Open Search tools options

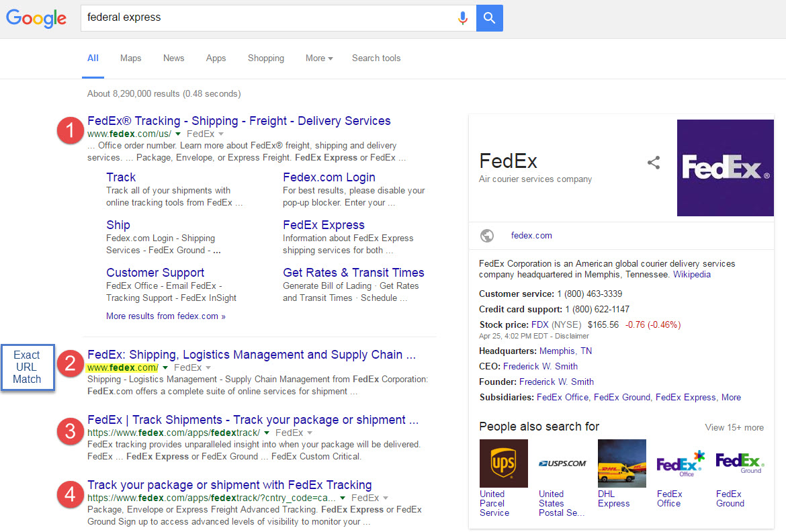pyautogui.click(x=376, y=58)
